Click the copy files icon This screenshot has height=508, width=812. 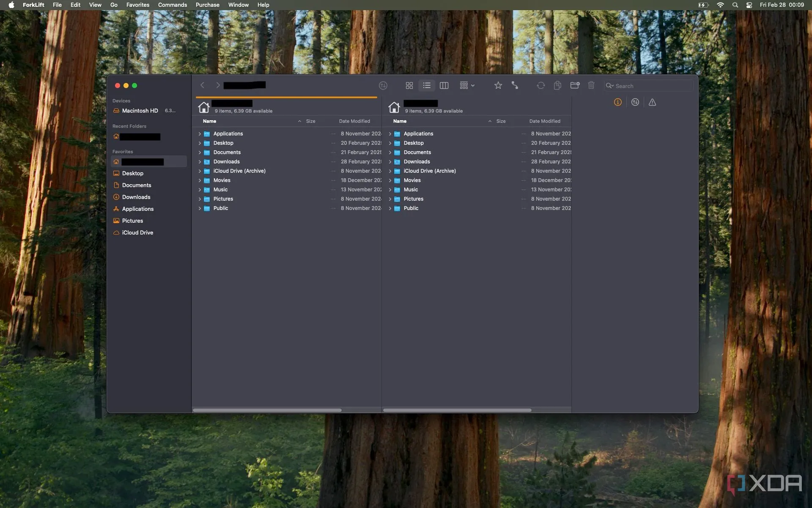[557, 86]
